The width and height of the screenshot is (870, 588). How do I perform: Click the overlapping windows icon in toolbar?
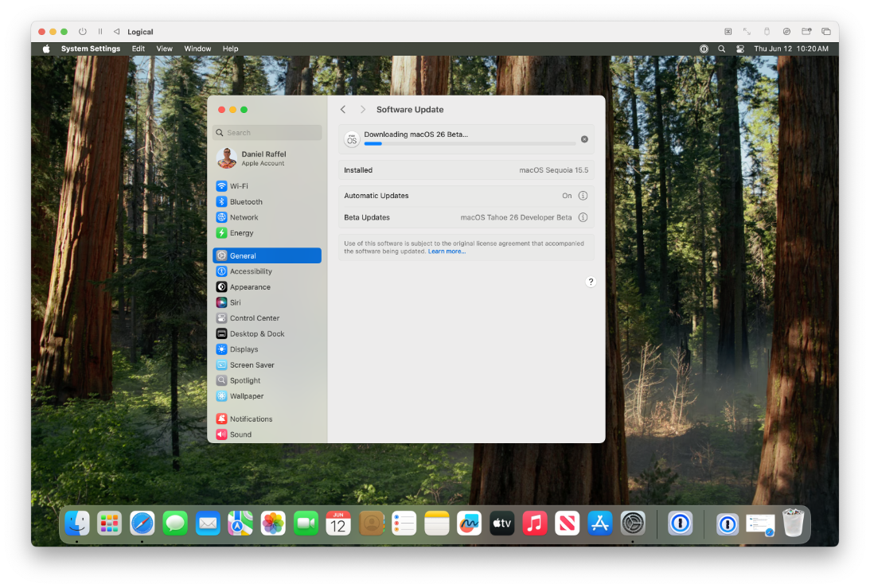(x=826, y=32)
